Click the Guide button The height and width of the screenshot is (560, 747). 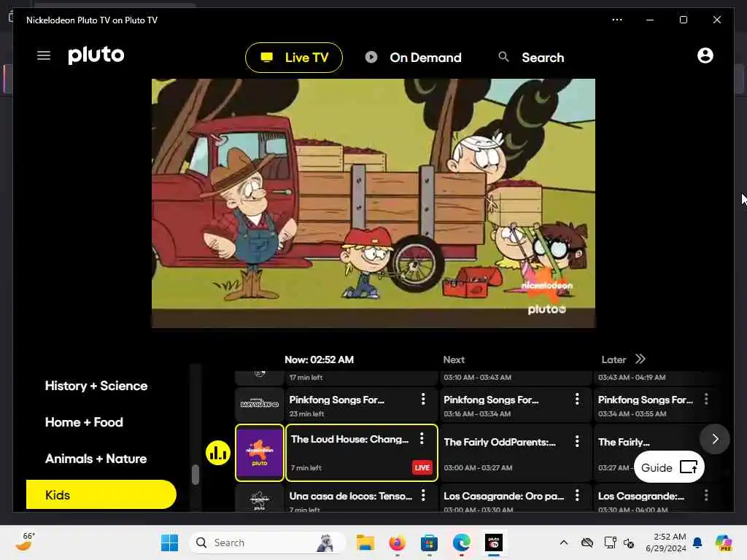click(x=669, y=467)
